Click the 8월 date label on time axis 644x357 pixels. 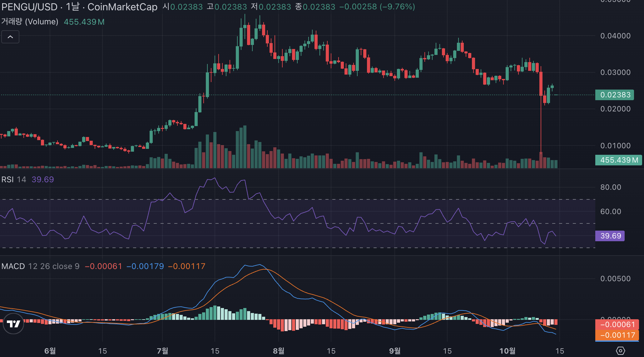point(279,351)
